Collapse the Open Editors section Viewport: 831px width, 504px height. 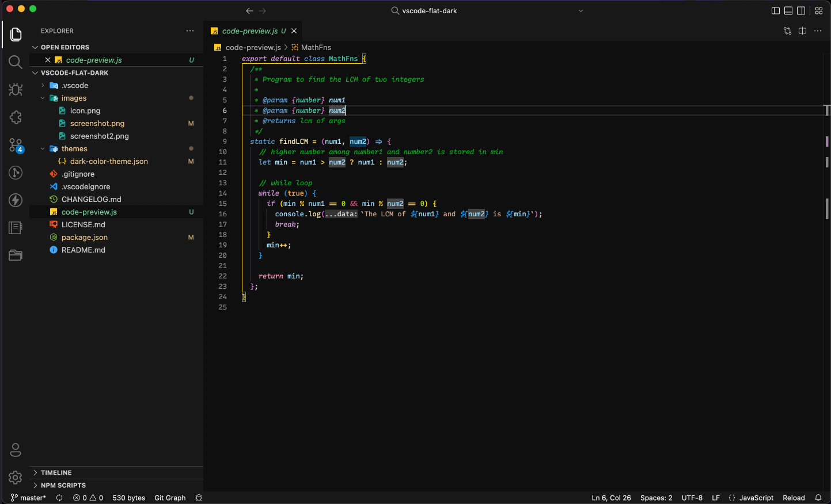coord(116,47)
